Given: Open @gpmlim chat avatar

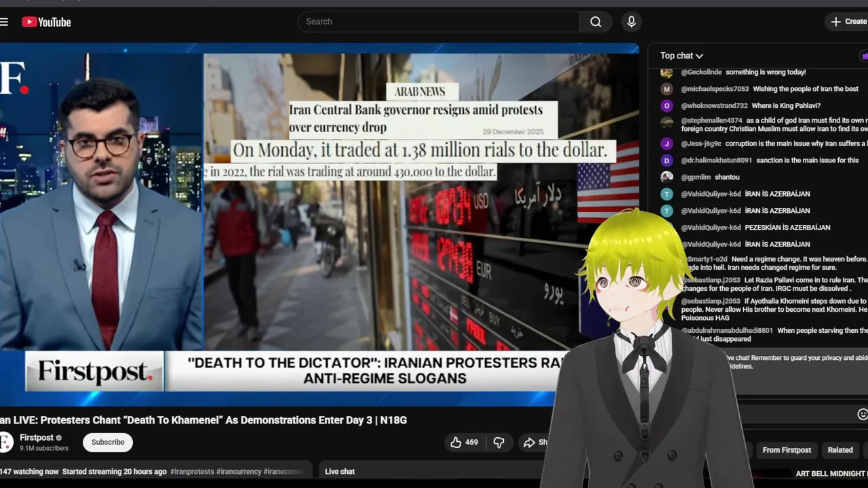Looking at the screenshot, I should 667,177.
